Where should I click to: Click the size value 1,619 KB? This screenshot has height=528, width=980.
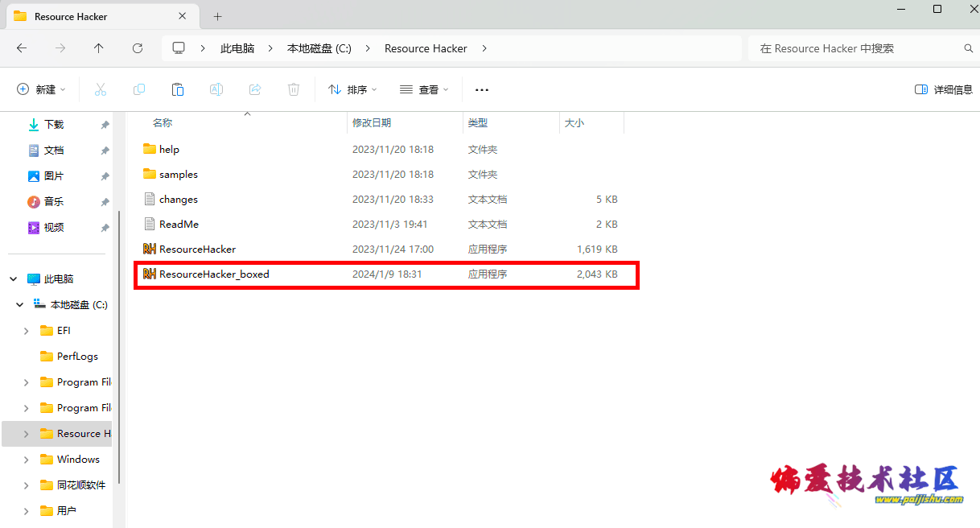point(597,249)
